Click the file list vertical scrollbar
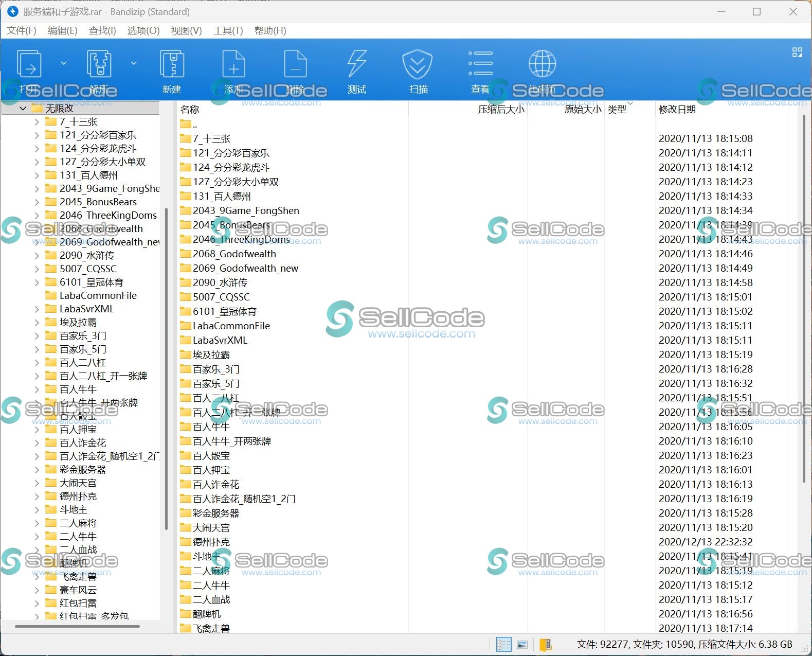The height and width of the screenshot is (656, 812). pos(804,298)
